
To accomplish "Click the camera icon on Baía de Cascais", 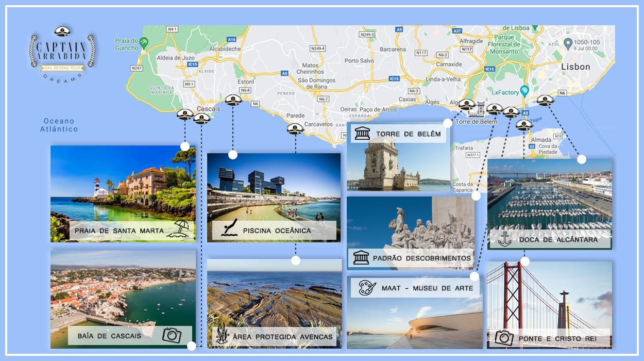I will [x=172, y=335].
